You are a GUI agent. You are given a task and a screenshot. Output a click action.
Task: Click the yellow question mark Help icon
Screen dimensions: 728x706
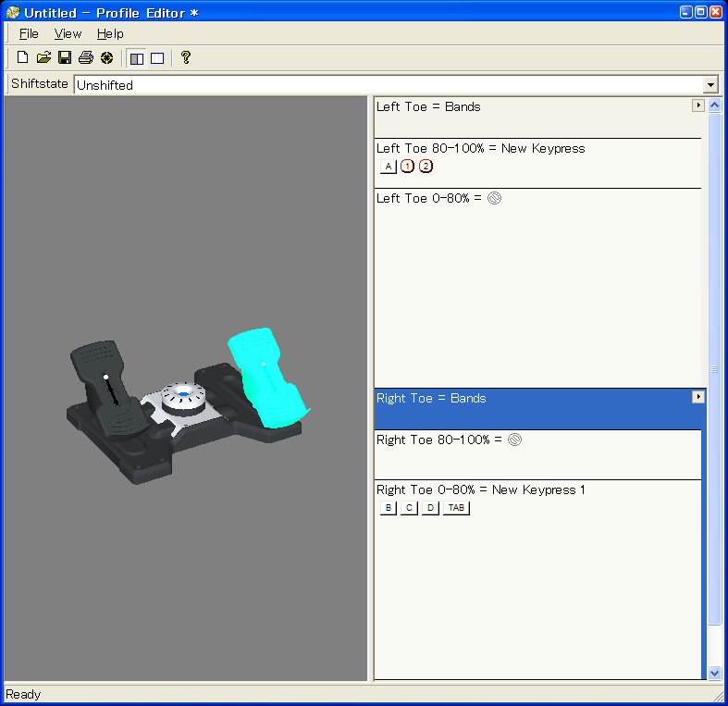(x=186, y=57)
